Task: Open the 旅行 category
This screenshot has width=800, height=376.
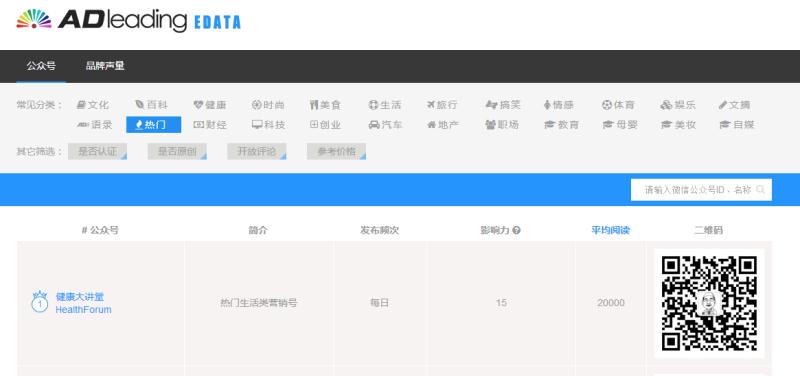Action: [x=442, y=105]
